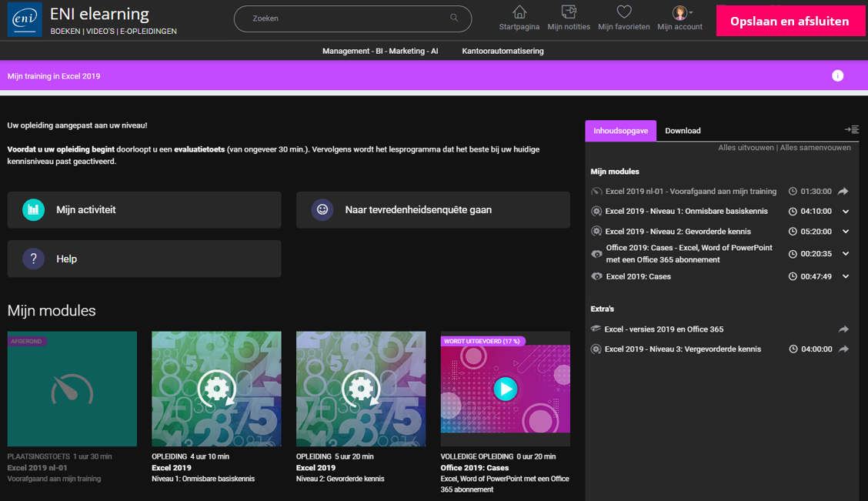Click gear icon beside Niveau 1 row

(596, 211)
